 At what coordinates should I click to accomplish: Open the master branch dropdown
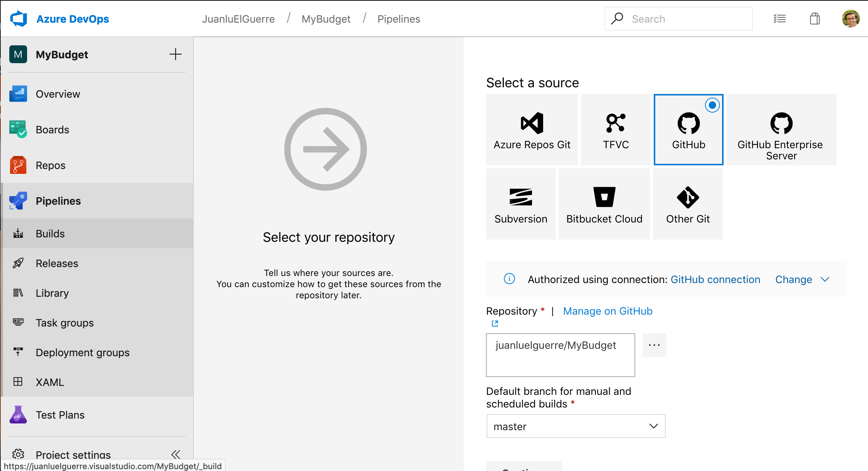(x=575, y=426)
